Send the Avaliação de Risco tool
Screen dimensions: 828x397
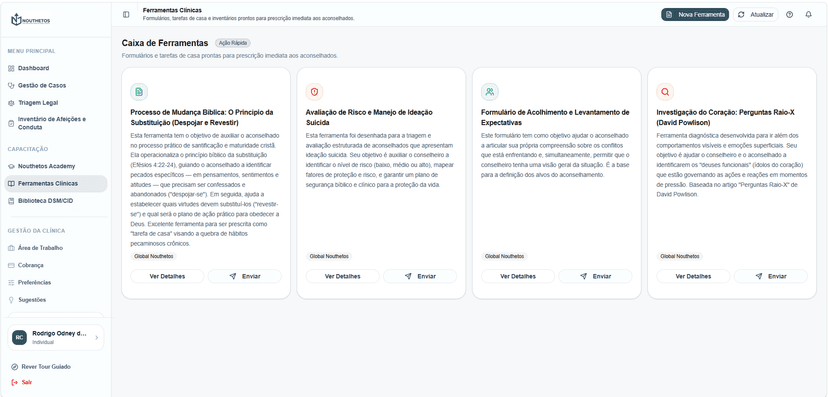[420, 276]
